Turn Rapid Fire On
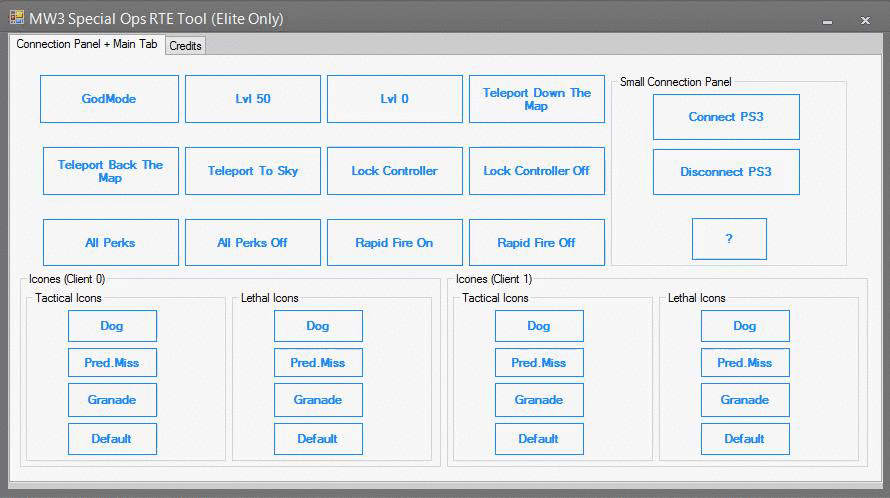Image resolution: width=890 pixels, height=498 pixels. (x=394, y=242)
